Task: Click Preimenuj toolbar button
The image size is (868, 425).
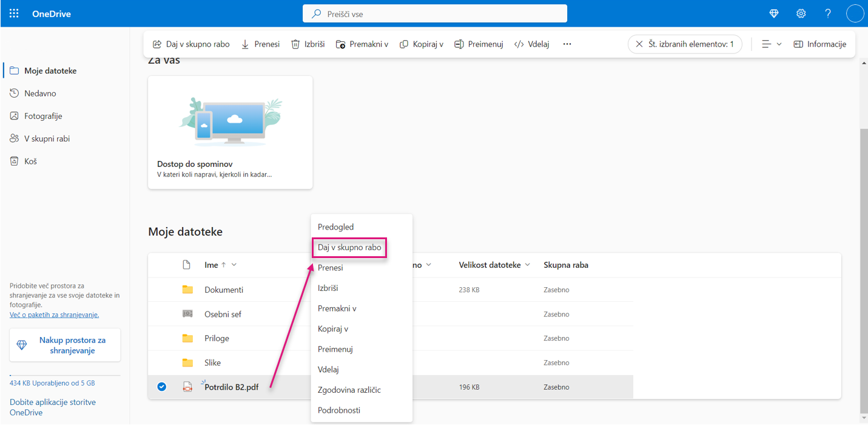Action: click(479, 44)
